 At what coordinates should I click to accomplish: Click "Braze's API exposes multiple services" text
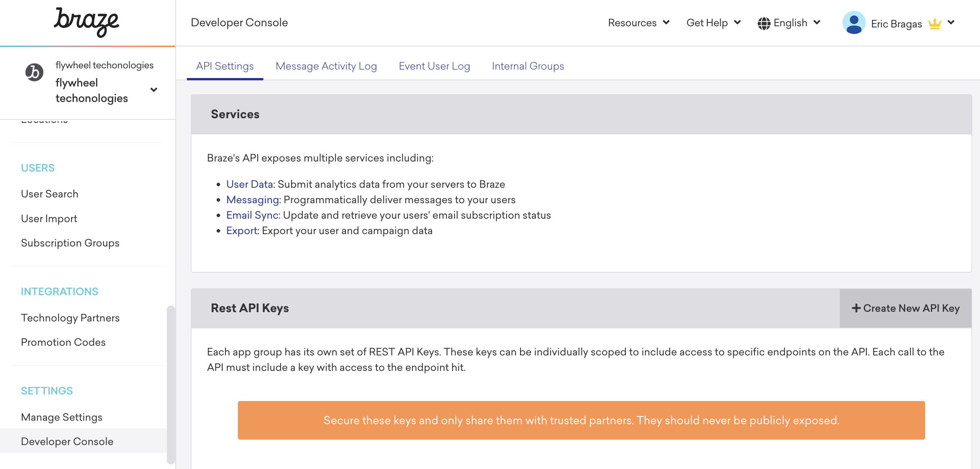320,158
